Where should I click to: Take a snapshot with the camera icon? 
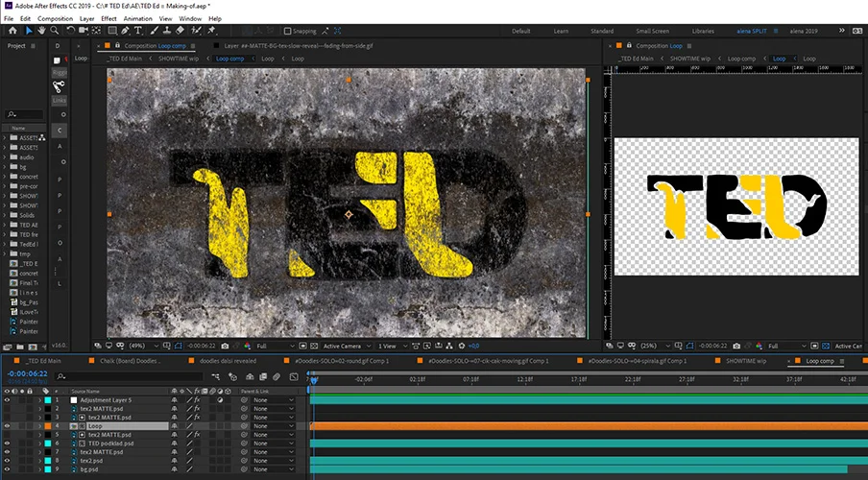(225, 346)
